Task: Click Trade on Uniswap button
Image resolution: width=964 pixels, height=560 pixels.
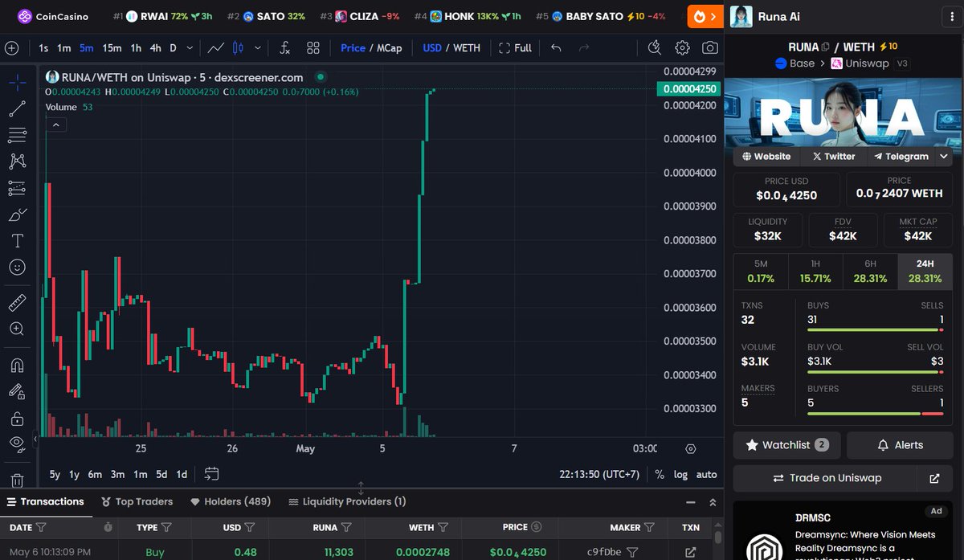Action: 827,478
